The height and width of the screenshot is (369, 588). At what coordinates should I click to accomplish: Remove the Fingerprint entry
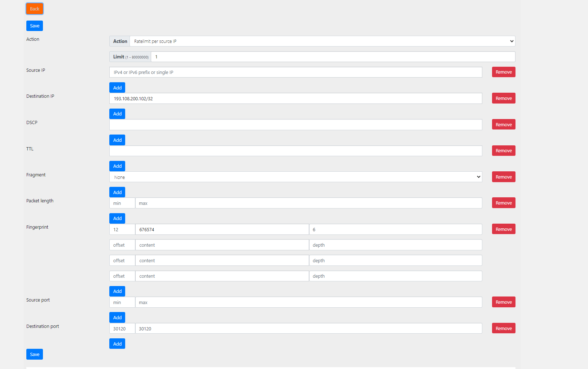[x=503, y=229]
